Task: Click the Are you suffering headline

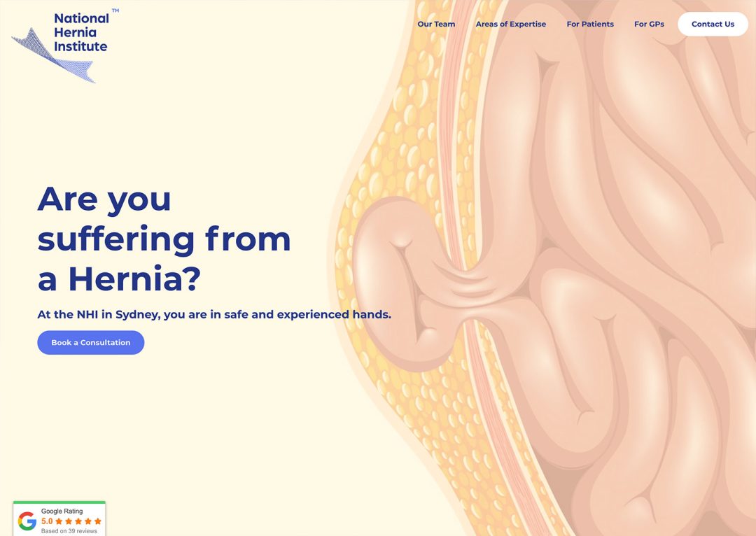Action: (164, 239)
